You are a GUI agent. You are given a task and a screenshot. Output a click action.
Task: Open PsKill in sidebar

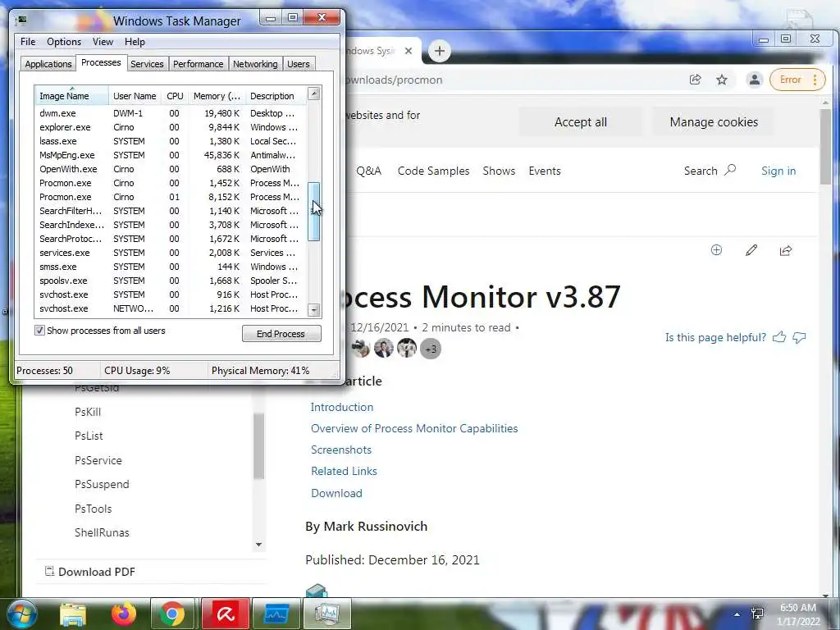(88, 412)
